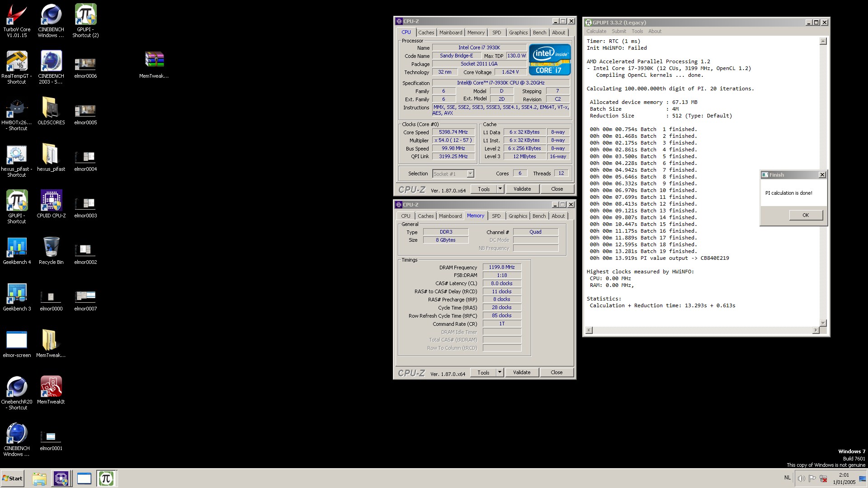Viewport: 868px width, 488px height.
Task: Click Close button in top CPU-Z window
Action: point(557,189)
